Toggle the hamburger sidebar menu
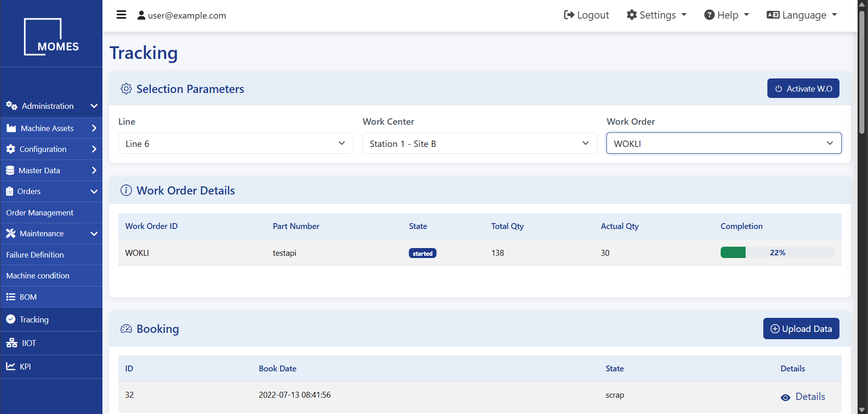 click(121, 15)
